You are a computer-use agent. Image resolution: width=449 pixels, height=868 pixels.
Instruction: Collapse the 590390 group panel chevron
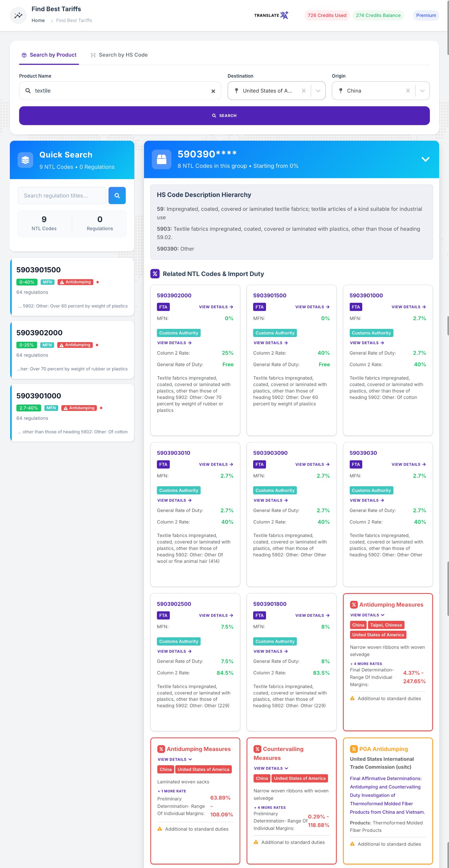tap(425, 159)
